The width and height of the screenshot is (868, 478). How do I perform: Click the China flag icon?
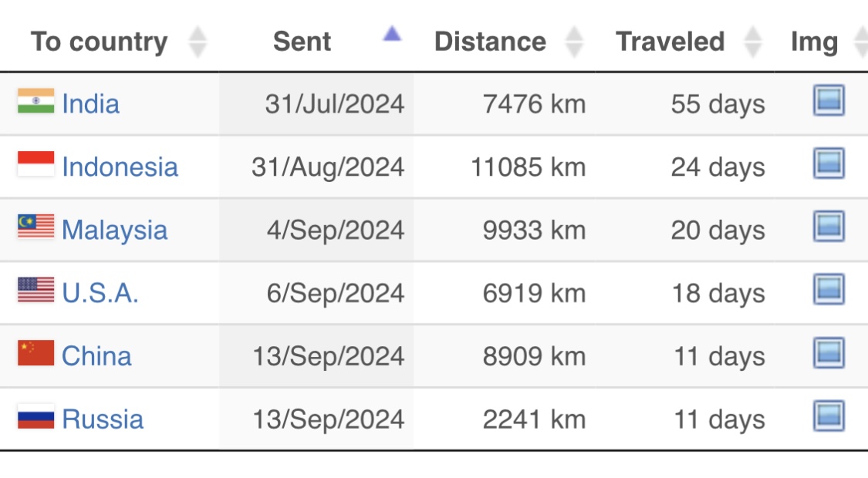pos(36,353)
